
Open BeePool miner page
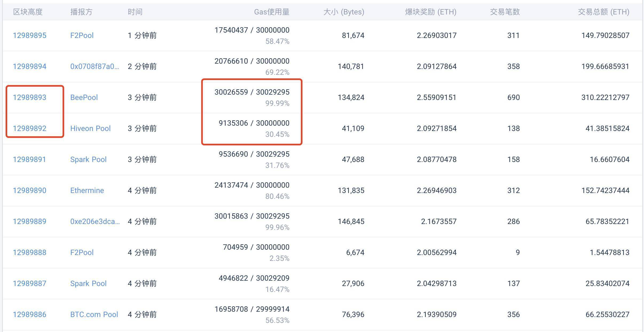pos(84,97)
